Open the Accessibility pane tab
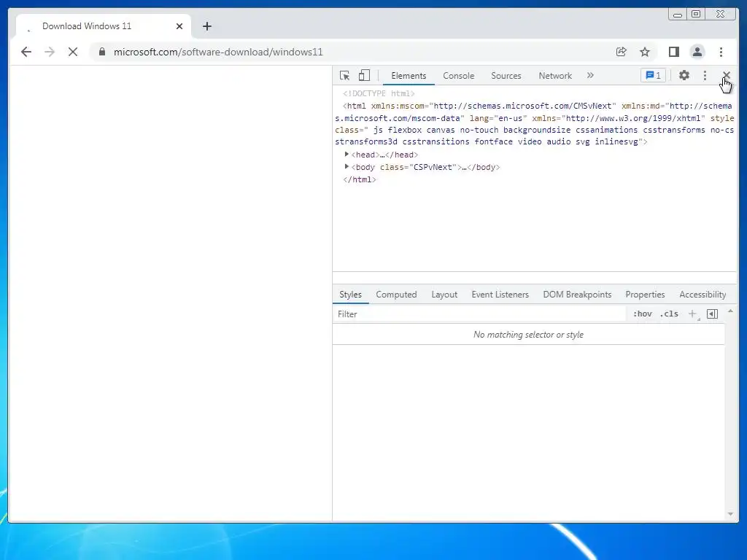The height and width of the screenshot is (560, 747). click(703, 295)
